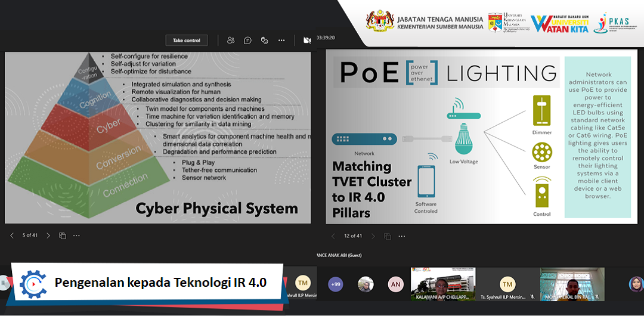Open more actions menu in meeting toolbar

(x=281, y=41)
